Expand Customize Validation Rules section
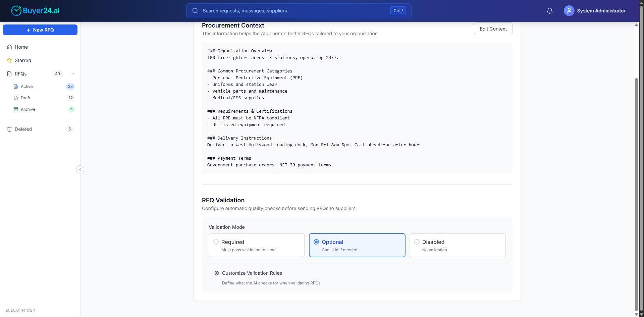Image resolution: width=644 pixels, height=317 pixels. 252,273
